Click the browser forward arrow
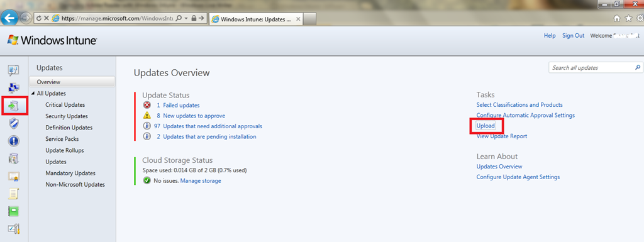 pos(25,18)
